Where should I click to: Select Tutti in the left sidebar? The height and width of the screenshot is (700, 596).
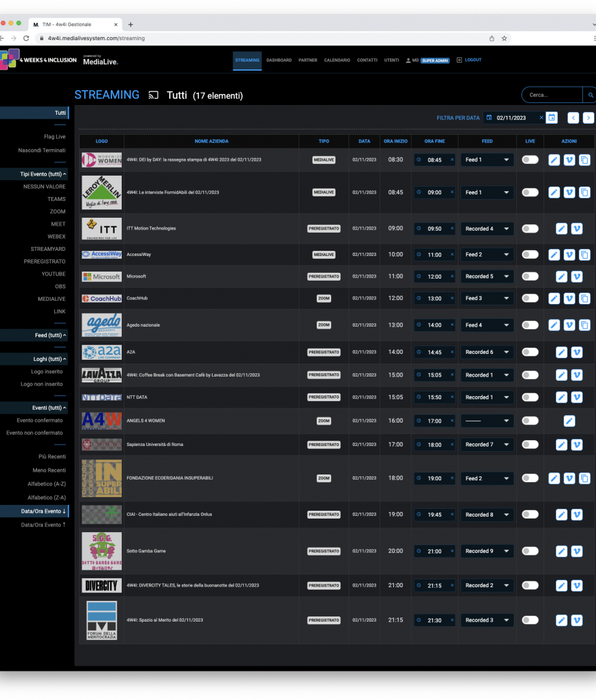point(34,113)
